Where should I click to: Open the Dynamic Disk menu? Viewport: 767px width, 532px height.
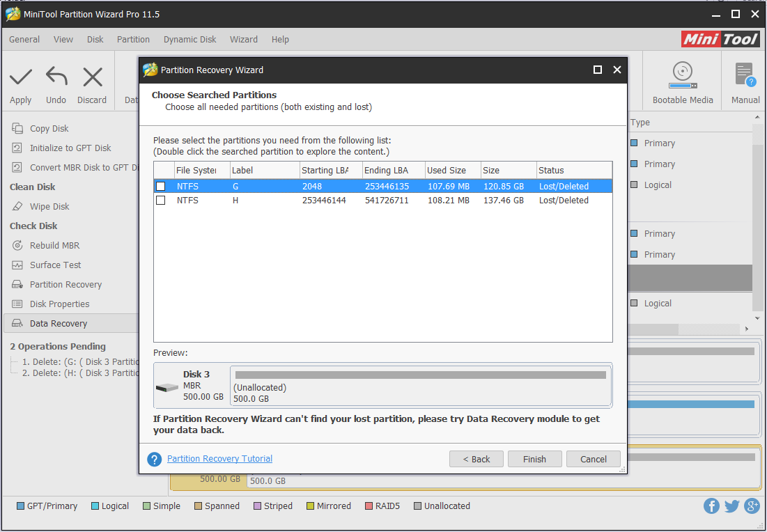pos(189,40)
